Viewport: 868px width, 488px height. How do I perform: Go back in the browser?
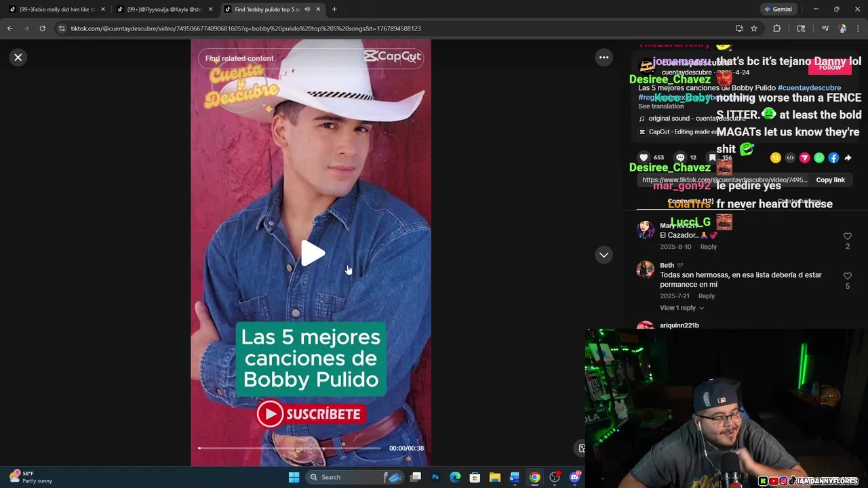pos(9,28)
